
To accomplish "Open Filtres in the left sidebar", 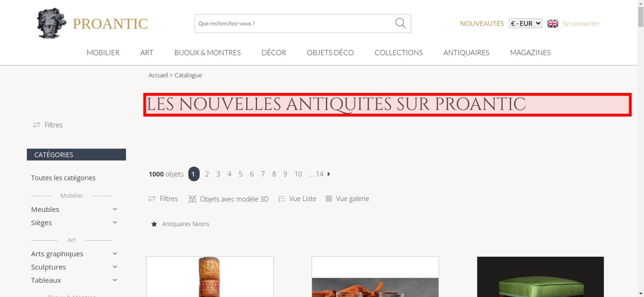I will click(48, 125).
